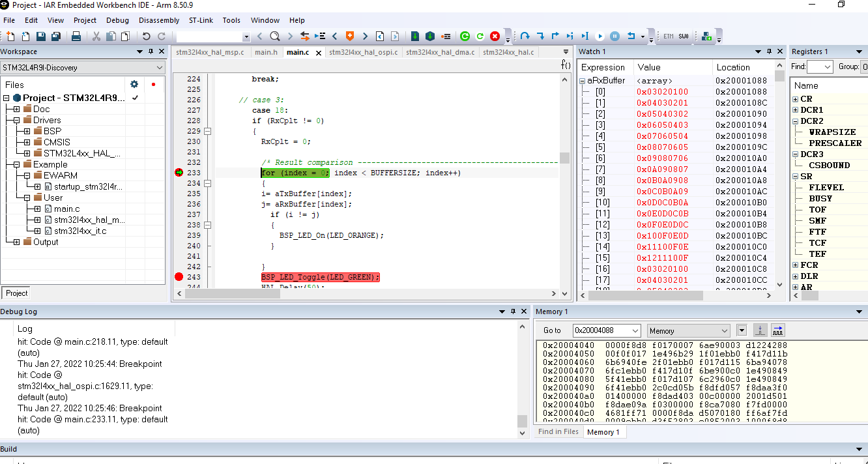Open the ST-Link menu
868x464 pixels.
click(201, 20)
